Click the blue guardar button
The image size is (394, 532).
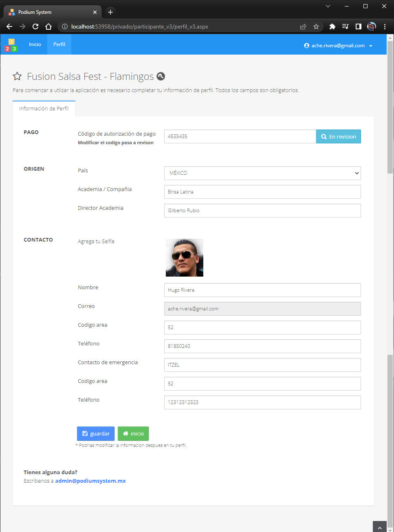tap(96, 433)
